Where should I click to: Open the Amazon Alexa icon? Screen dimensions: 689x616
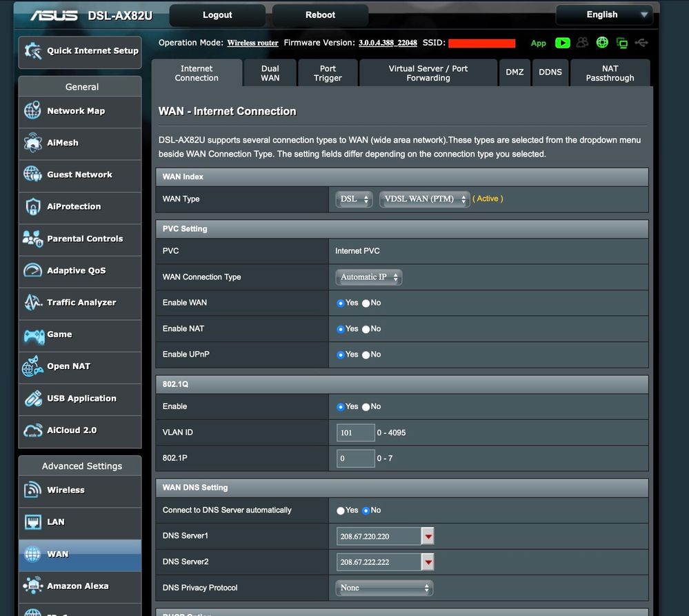[32, 586]
